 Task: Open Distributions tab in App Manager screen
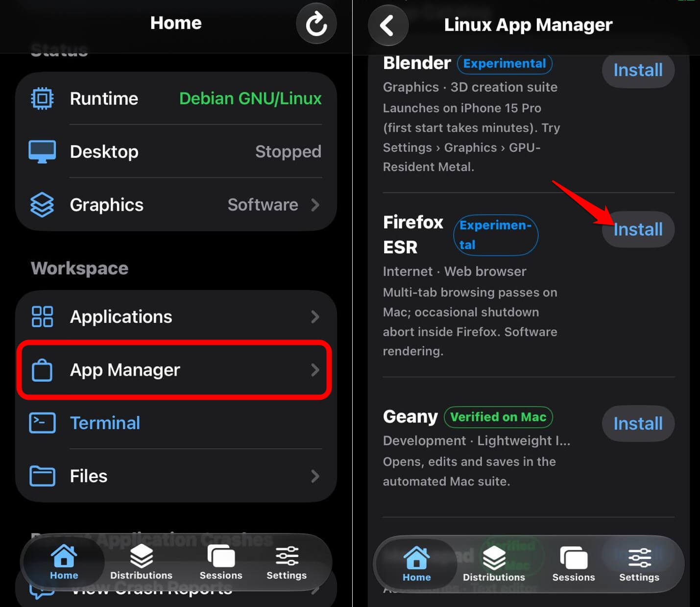[494, 564]
